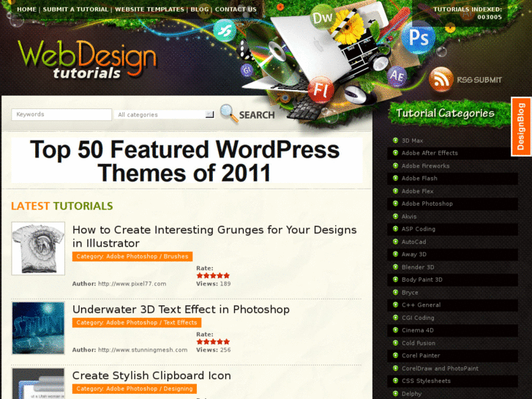Screen dimensions: 532x399
Task: Click the plus icon beside Cinema 4D
Action: tap(395, 330)
